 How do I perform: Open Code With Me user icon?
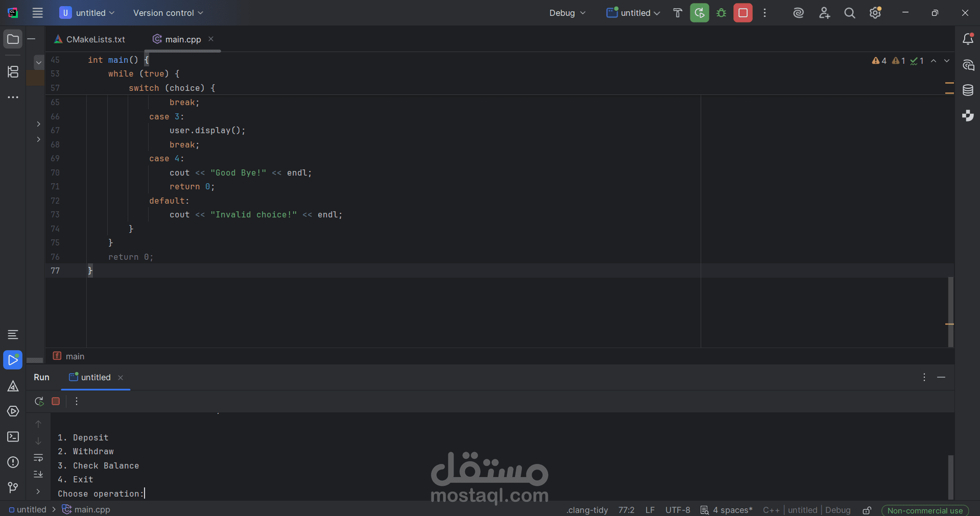824,13
